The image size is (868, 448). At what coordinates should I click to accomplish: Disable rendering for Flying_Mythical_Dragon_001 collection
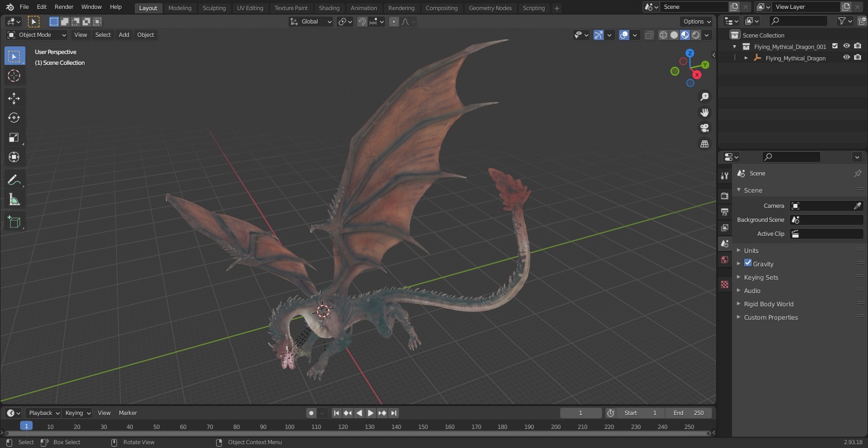tap(858, 46)
